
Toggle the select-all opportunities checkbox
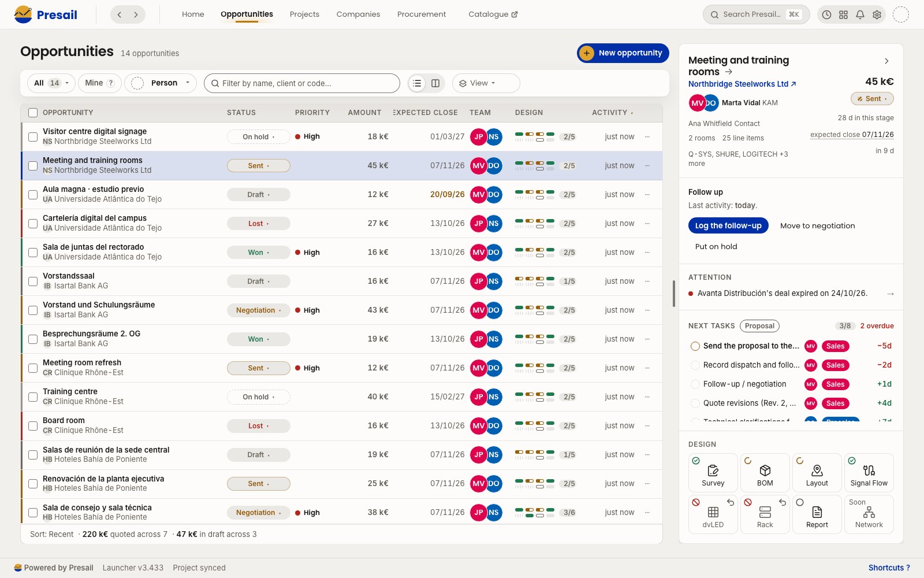(33, 113)
